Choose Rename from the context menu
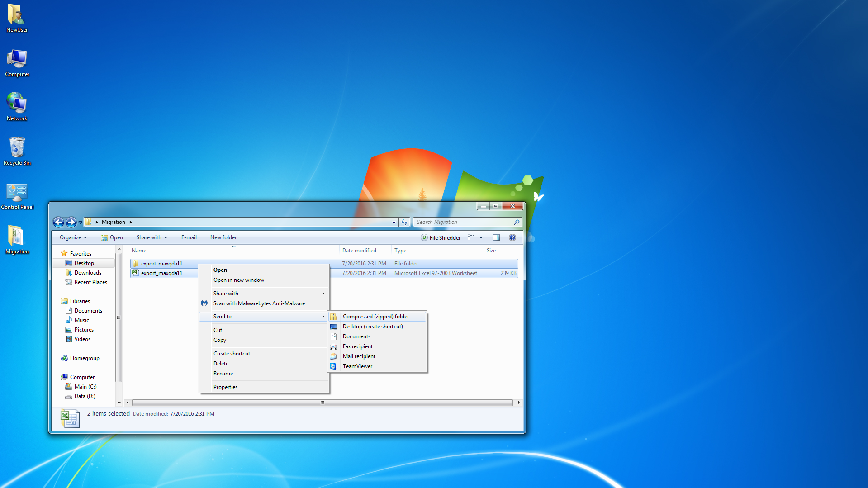The height and width of the screenshot is (488, 868). point(264,374)
